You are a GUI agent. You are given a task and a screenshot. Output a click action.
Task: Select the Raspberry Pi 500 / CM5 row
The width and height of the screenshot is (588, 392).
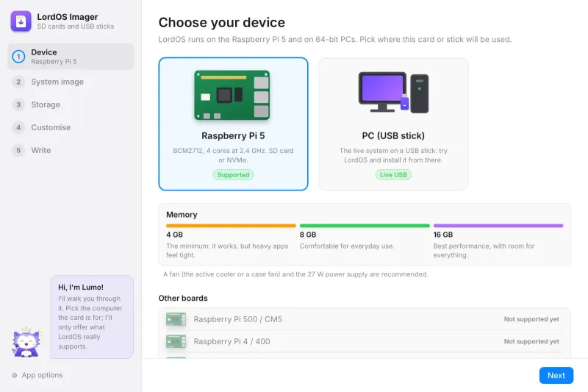365,319
